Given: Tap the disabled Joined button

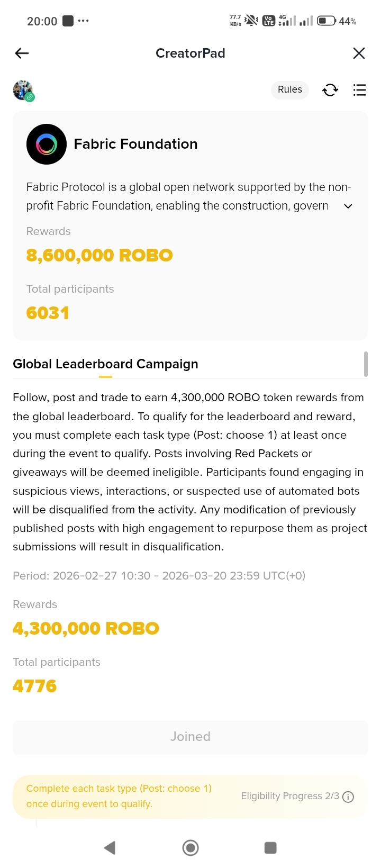Looking at the screenshot, I should 190,737.
